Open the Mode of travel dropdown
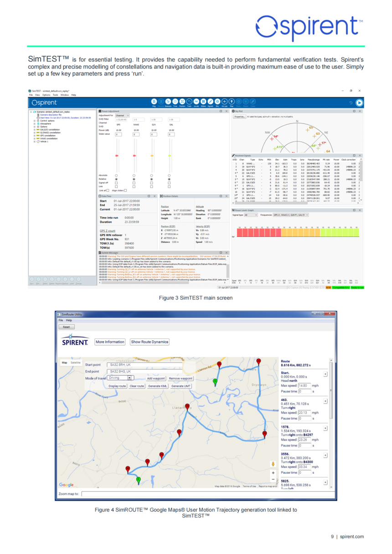Screen dimensions: 392x554 tap(121, 378)
